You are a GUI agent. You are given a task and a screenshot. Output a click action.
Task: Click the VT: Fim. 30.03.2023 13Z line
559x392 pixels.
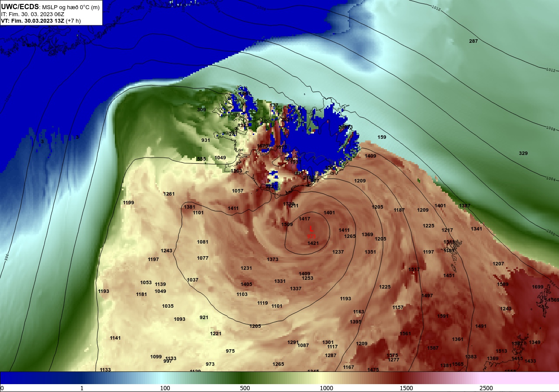pos(41,21)
